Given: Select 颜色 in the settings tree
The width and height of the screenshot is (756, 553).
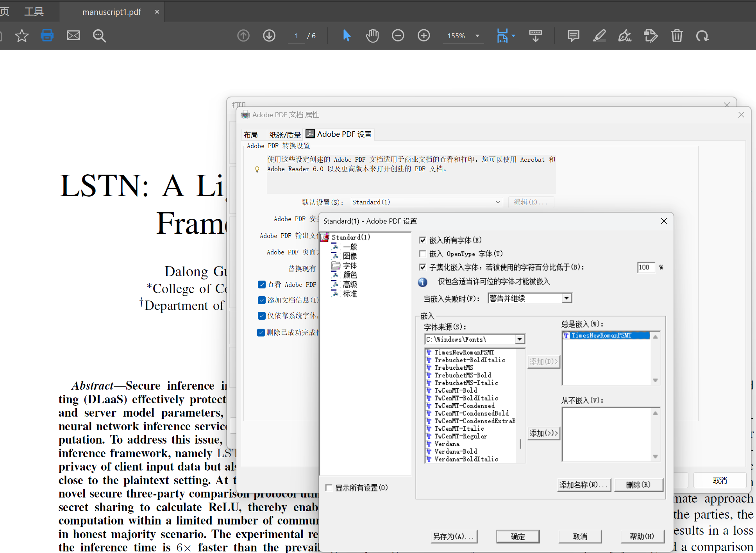Looking at the screenshot, I should [x=350, y=275].
